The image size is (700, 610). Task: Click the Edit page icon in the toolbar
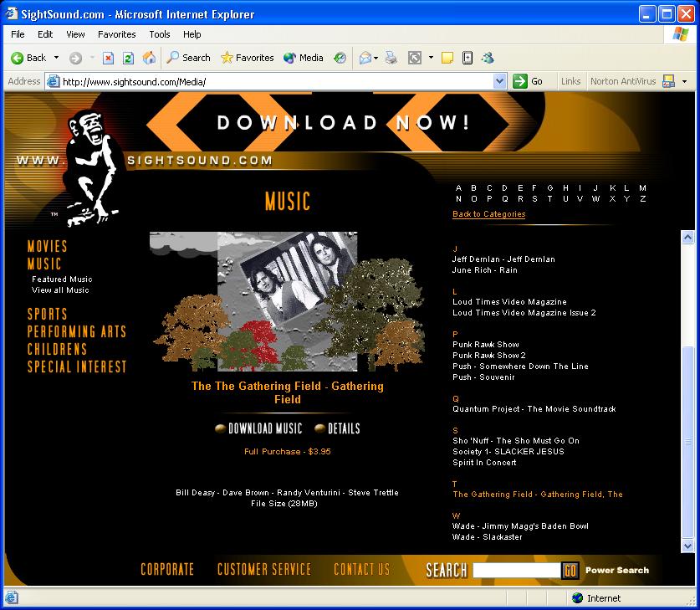click(415, 58)
